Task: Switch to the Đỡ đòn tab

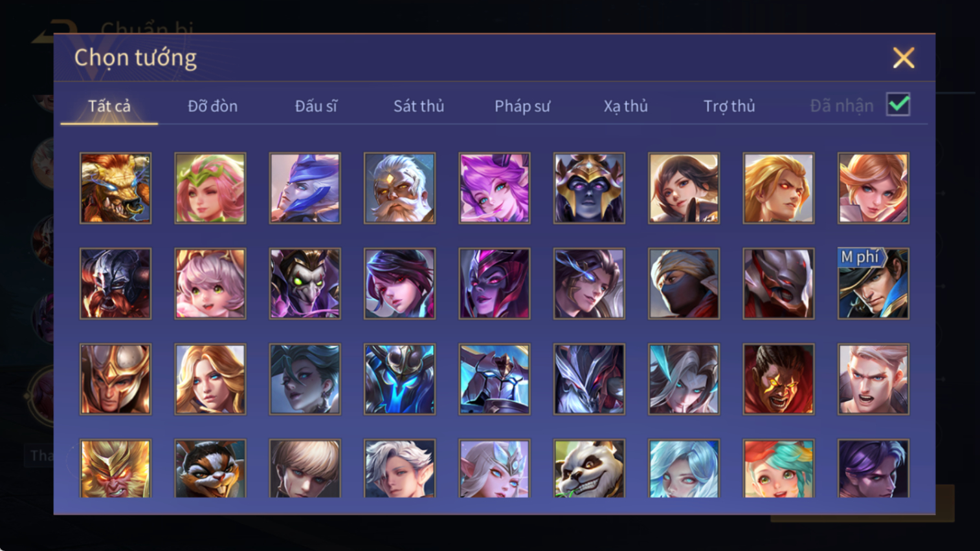Action: [x=212, y=106]
